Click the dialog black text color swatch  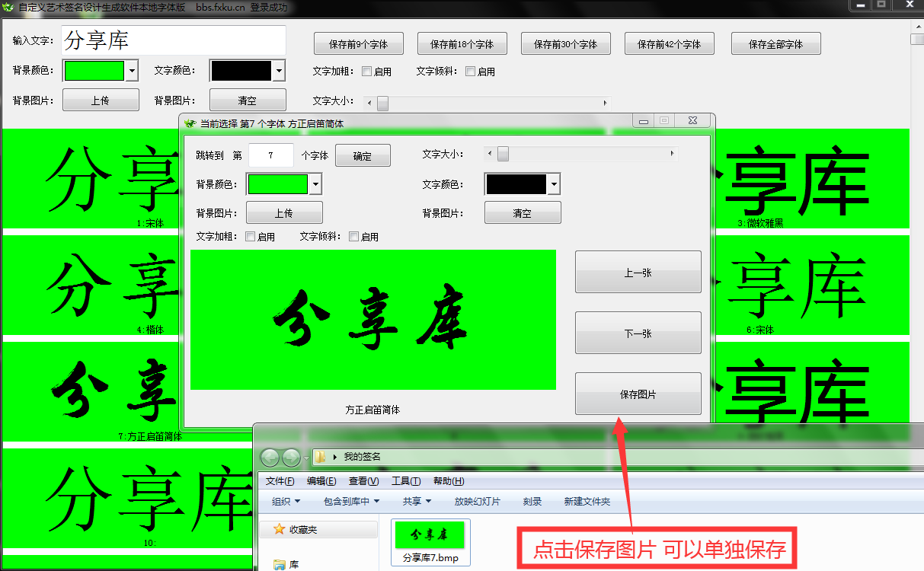point(516,184)
